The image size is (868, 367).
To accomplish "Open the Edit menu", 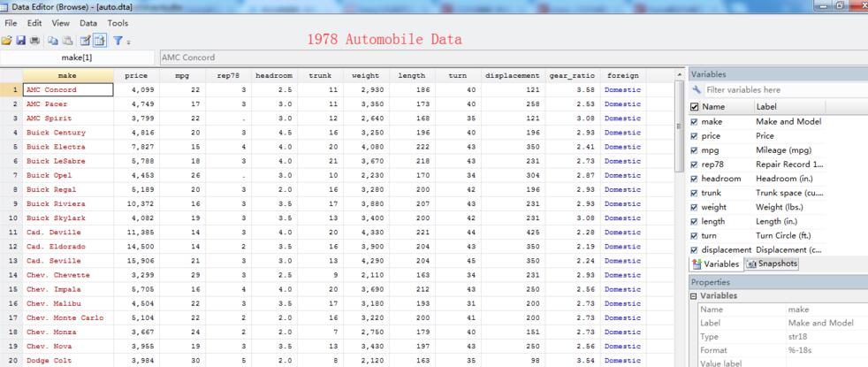I will point(34,23).
